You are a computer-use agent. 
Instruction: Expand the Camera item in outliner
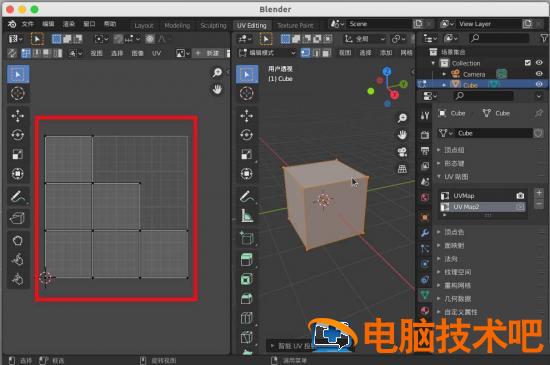tap(444, 74)
